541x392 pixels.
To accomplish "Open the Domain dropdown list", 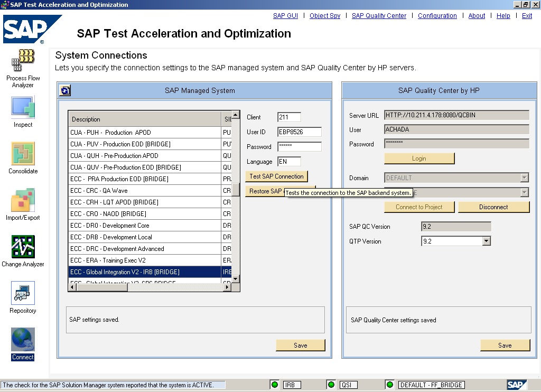I will pos(524,178).
